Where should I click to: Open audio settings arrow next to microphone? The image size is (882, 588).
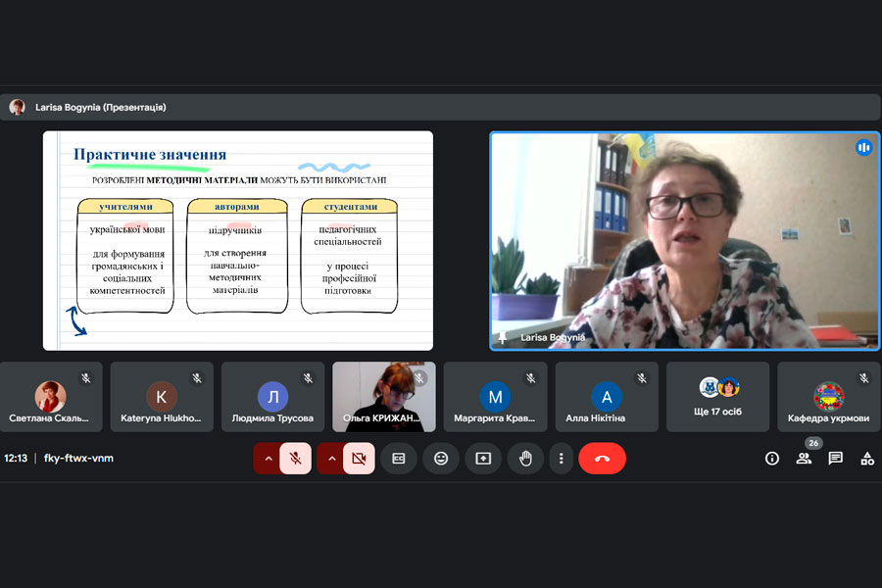(x=269, y=459)
